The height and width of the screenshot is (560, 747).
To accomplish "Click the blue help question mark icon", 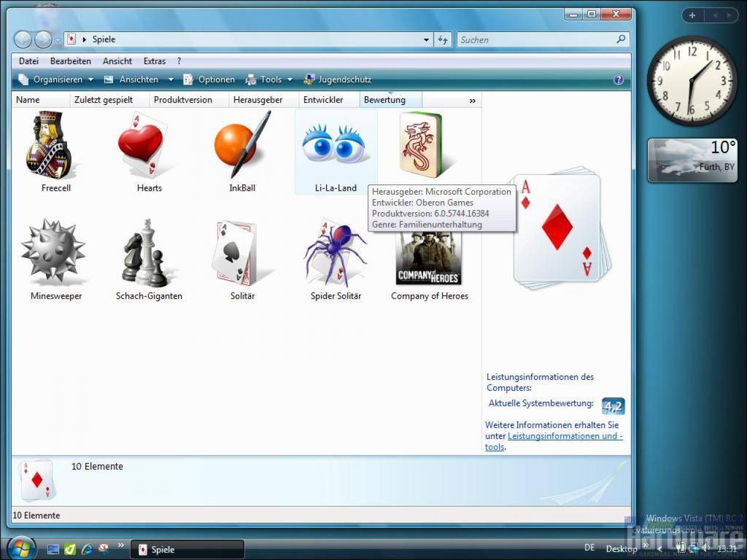I will coord(619,79).
